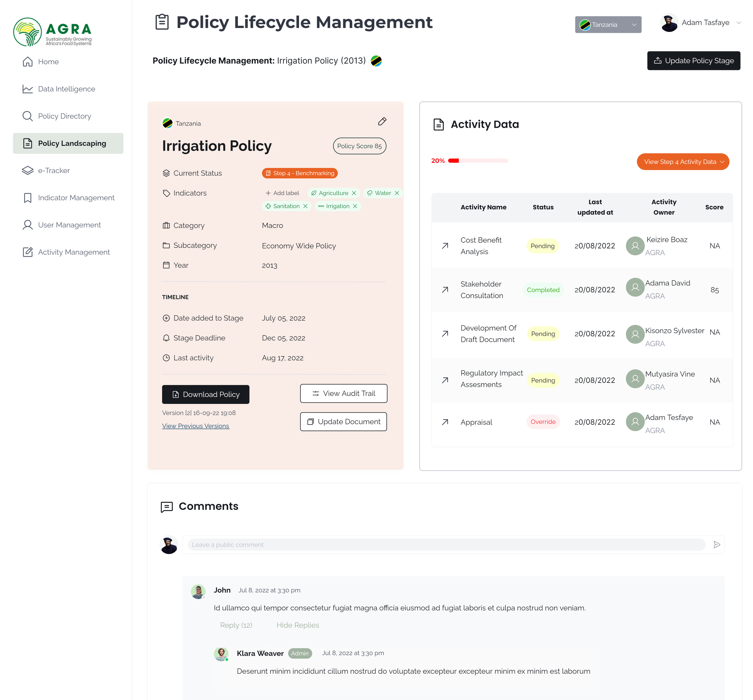Expand View Step 4 Activity Data
The image size is (753, 700).
(x=683, y=162)
